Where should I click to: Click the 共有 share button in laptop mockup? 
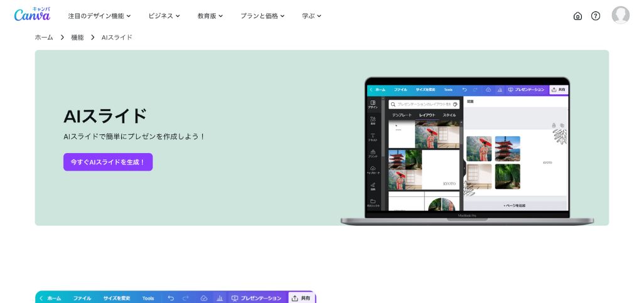[559, 90]
